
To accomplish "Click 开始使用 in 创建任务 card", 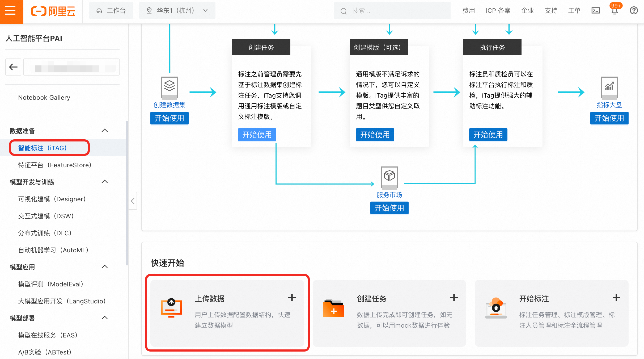I will pos(257,135).
